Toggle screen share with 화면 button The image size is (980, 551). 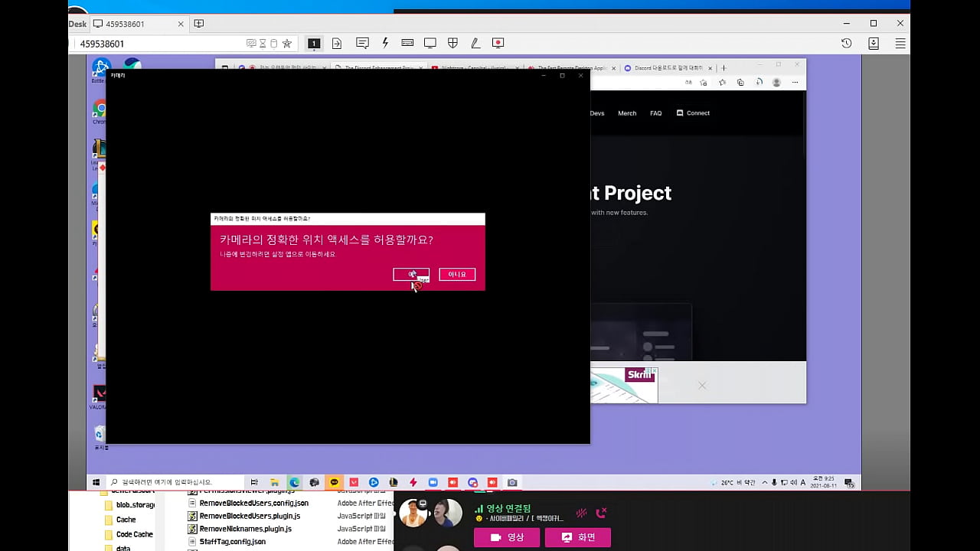click(x=577, y=537)
